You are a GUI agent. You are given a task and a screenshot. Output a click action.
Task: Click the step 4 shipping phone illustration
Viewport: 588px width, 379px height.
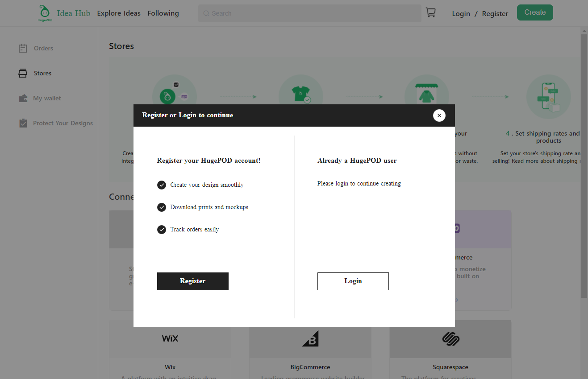point(548,97)
